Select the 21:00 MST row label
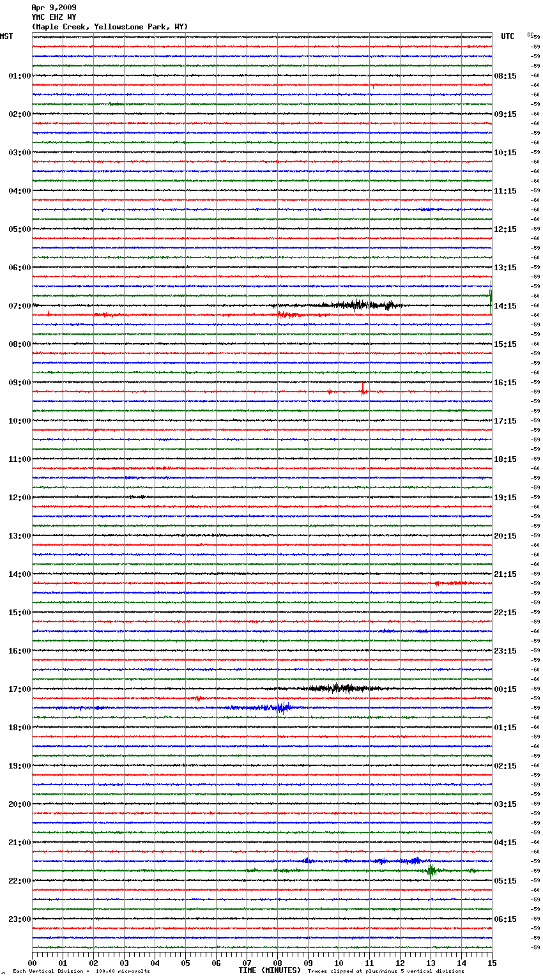The height and width of the screenshot is (980, 543). click(x=20, y=843)
